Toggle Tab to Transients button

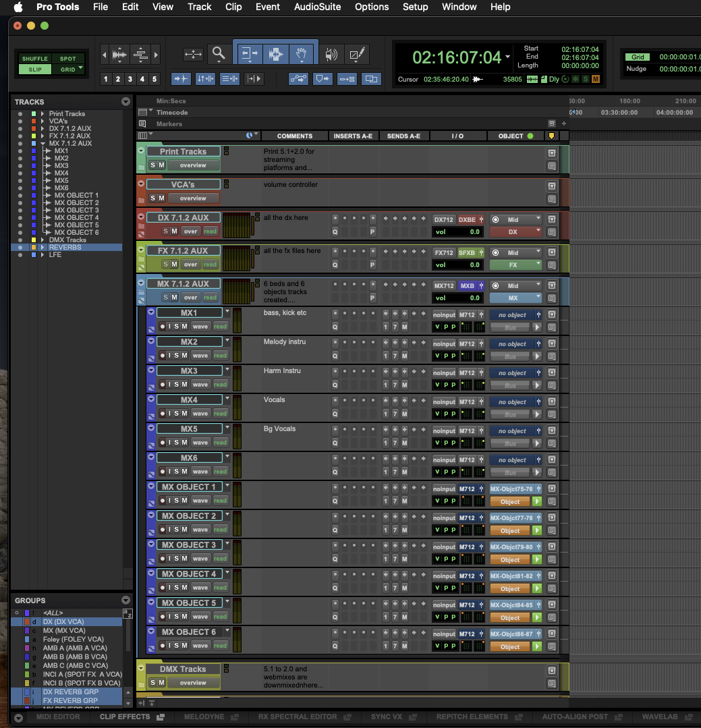[181, 79]
